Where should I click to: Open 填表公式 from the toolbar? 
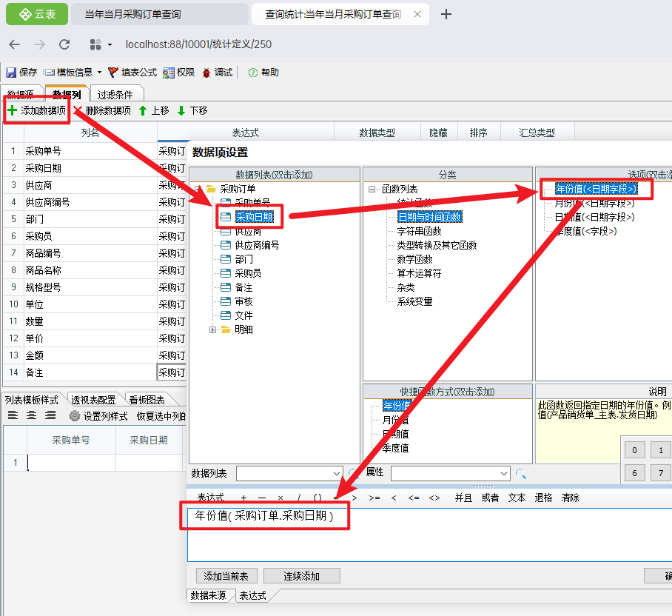(x=132, y=73)
